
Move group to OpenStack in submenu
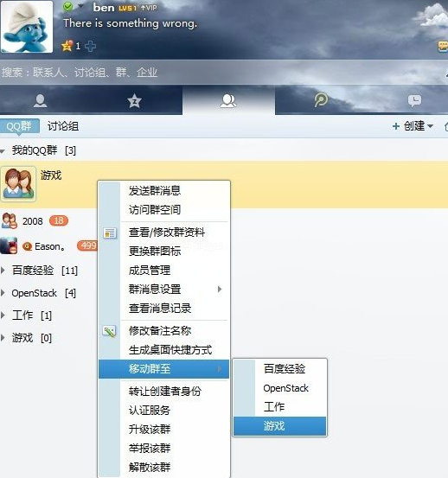pyautogui.click(x=279, y=388)
